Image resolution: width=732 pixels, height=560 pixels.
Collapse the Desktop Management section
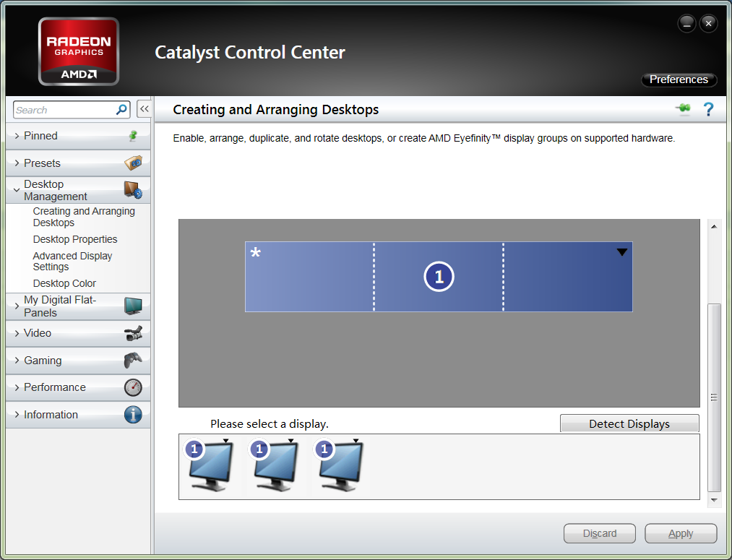(78, 190)
